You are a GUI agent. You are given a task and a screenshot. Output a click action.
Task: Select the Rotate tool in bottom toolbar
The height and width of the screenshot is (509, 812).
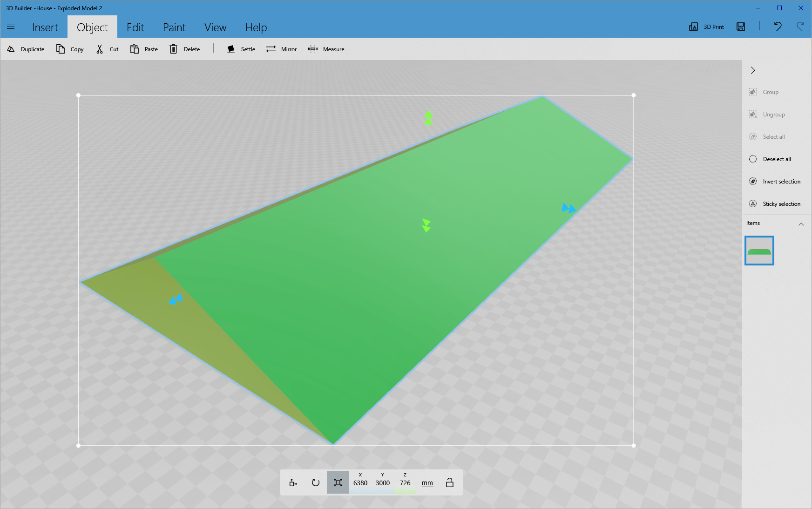click(x=316, y=482)
